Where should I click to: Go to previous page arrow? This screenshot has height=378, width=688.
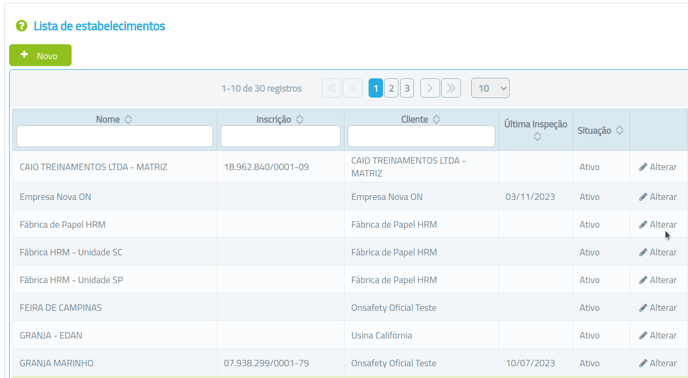tap(353, 88)
